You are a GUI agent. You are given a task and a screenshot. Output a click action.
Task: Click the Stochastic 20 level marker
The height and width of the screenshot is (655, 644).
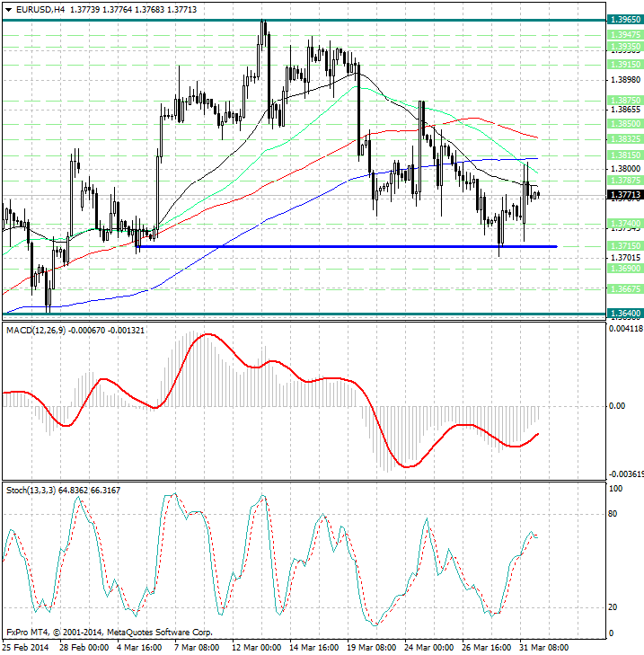[x=613, y=607]
